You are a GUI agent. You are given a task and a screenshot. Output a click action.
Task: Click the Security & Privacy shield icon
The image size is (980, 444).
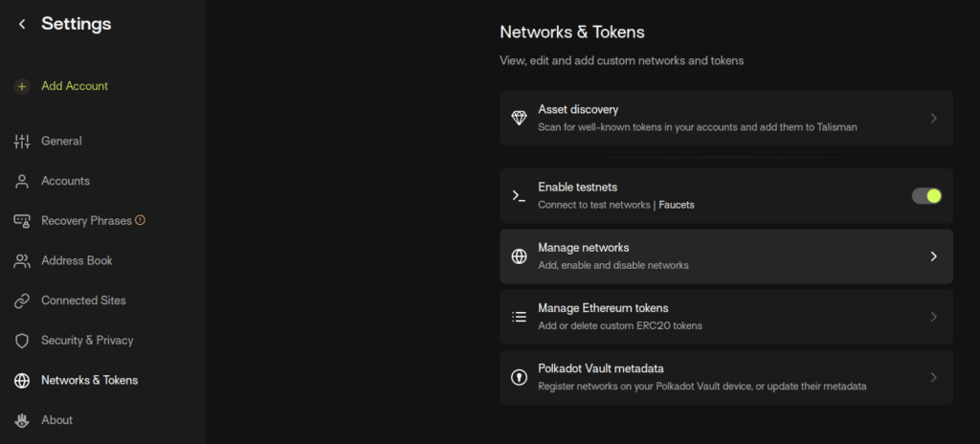(22, 341)
